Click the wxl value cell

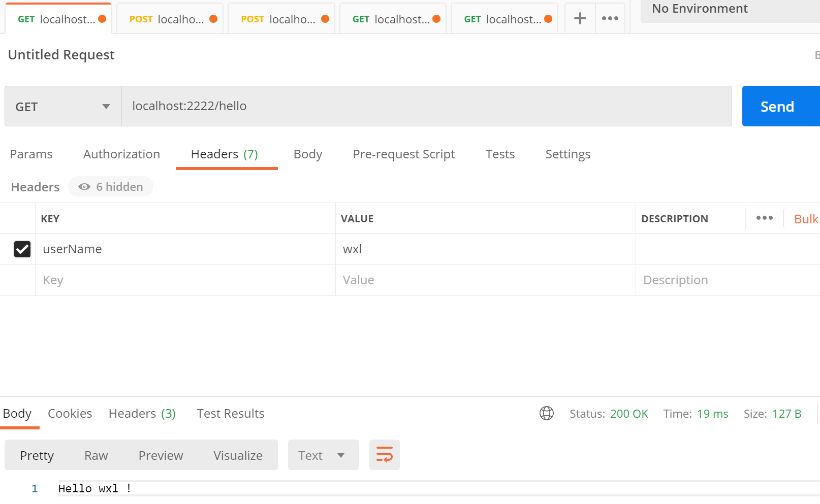486,249
